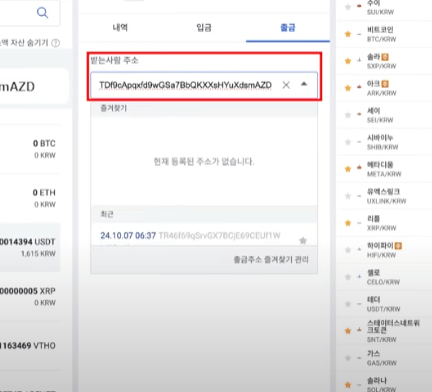Screen dimensions: 432x392
Task: Switch to the 출금 tab
Action: pyautogui.click(x=288, y=27)
